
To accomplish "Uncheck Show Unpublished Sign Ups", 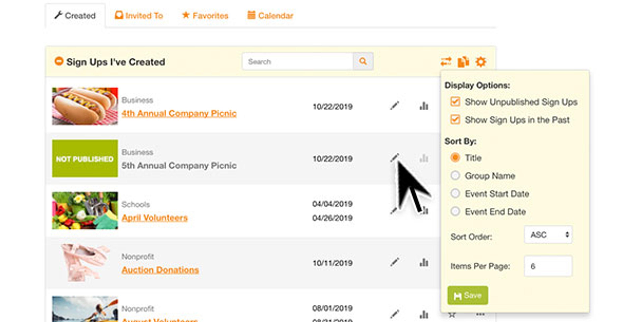I will pos(455,102).
